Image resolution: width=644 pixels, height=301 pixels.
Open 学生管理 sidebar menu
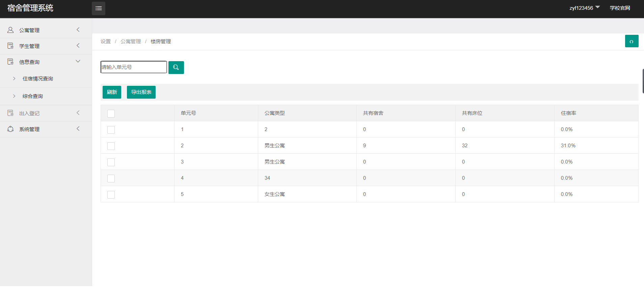pyautogui.click(x=46, y=46)
